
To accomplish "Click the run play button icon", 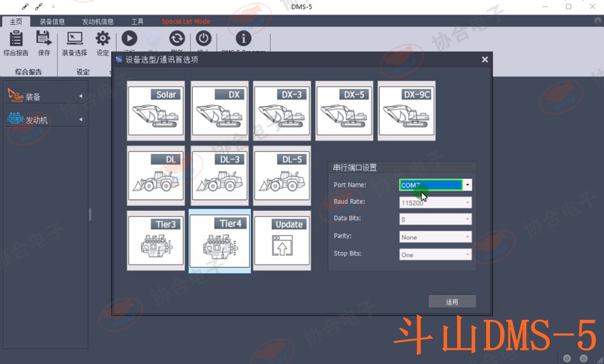I will (x=129, y=39).
